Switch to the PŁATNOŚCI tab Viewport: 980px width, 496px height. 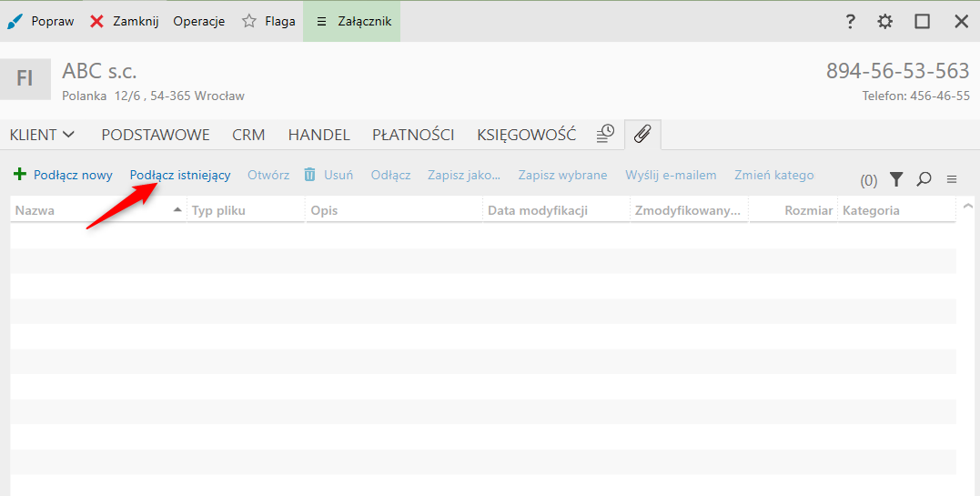(413, 135)
